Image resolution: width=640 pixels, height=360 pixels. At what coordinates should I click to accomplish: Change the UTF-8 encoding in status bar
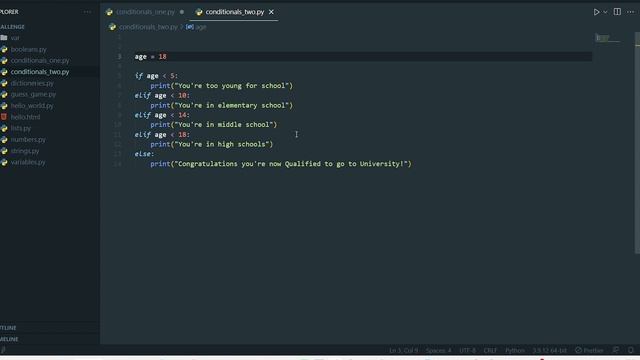(x=467, y=350)
